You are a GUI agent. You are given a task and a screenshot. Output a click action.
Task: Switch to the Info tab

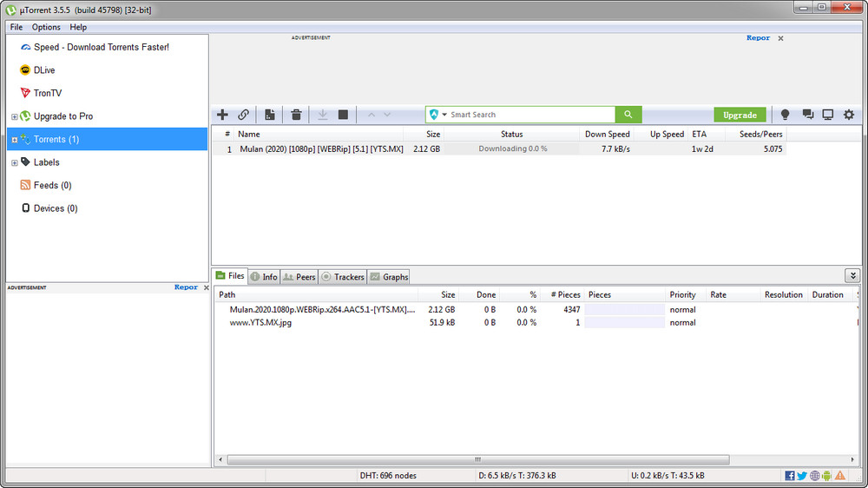tap(264, 277)
